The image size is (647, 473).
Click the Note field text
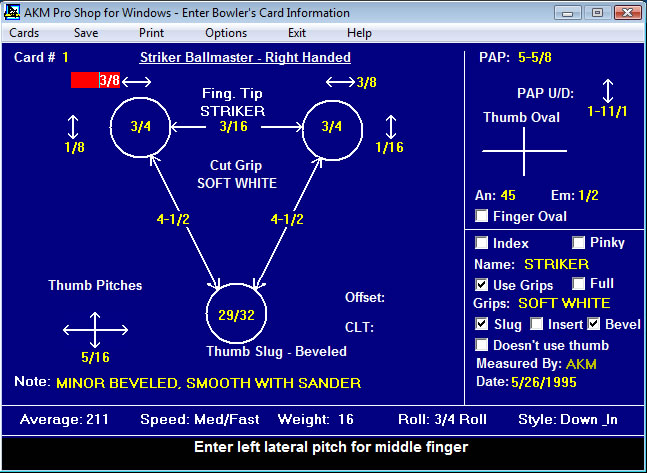[208, 382]
